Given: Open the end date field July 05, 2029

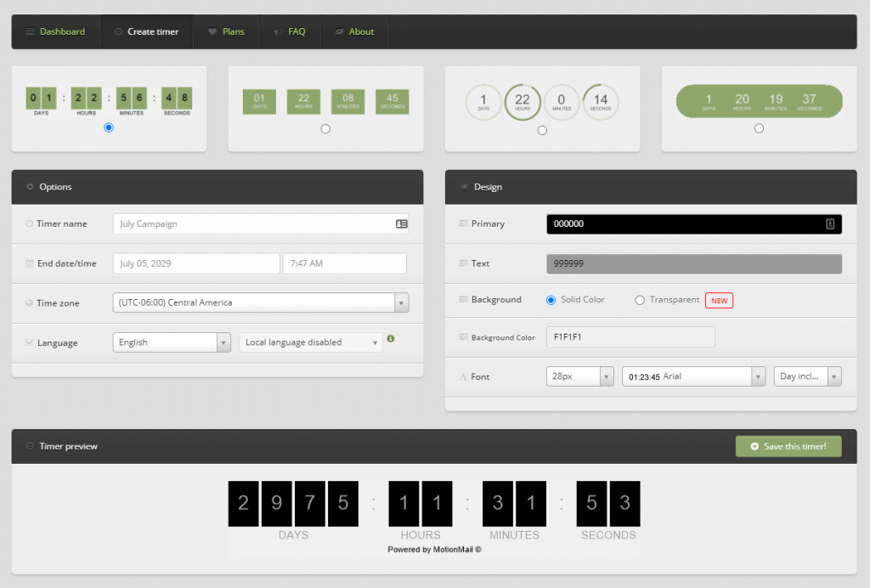Looking at the screenshot, I should pos(196,263).
